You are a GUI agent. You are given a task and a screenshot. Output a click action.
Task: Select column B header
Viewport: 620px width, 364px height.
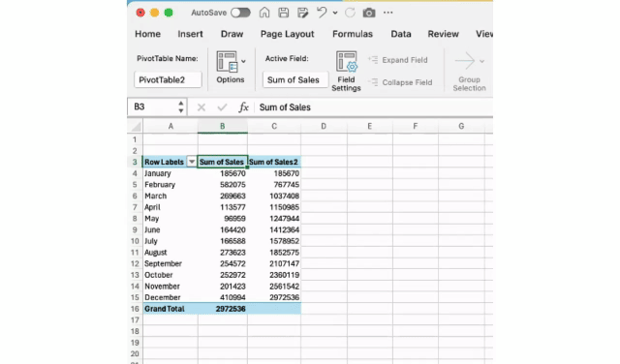[223, 127]
